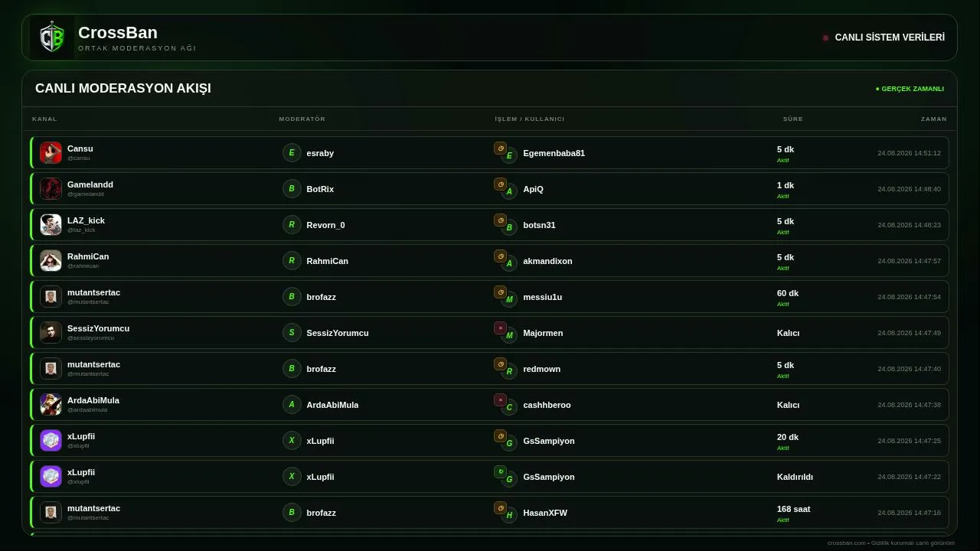The image size is (980, 551).
Task: Select the HasanXFW 168 saat row
Action: 489,512
